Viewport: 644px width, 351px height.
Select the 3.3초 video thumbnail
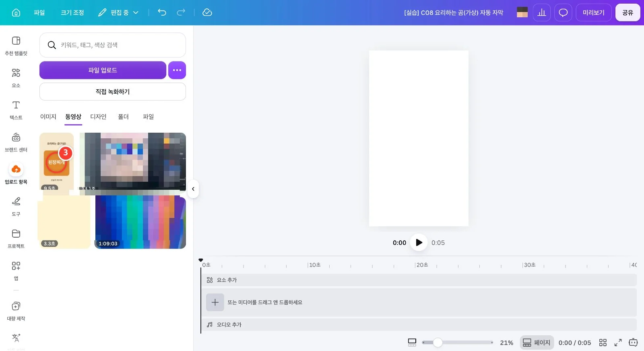64,222
